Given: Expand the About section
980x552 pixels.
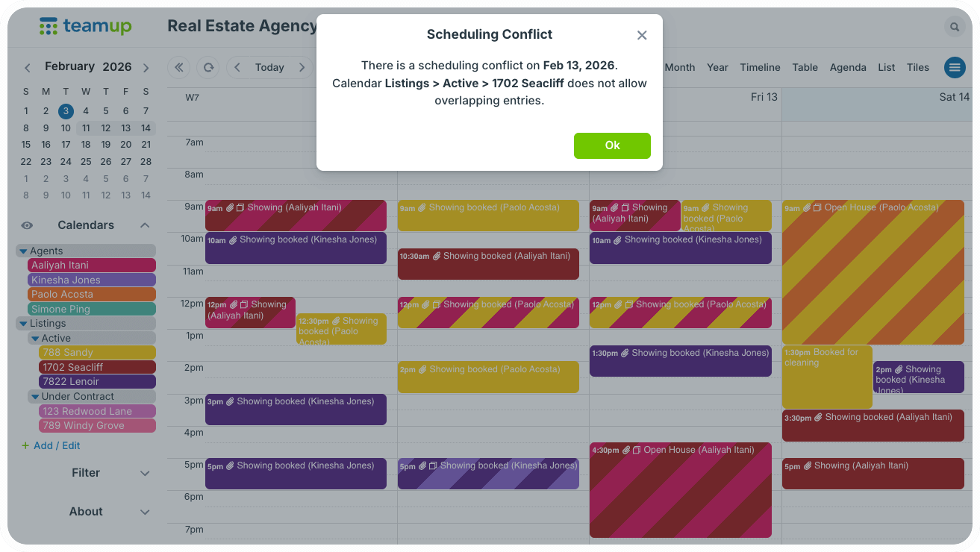Looking at the screenshot, I should point(86,512).
